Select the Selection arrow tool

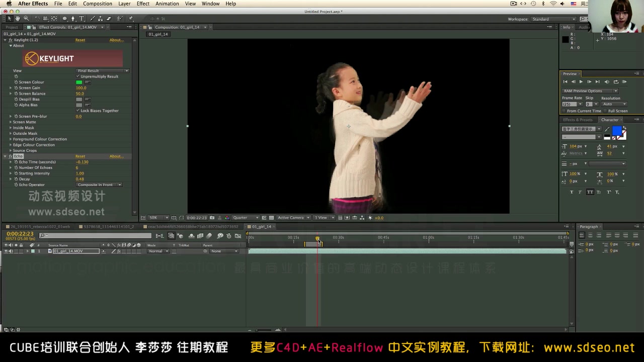(x=9, y=19)
